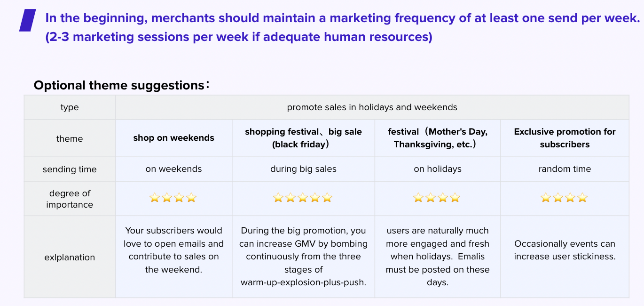
Task: Click the "sending time" row label
Action: [x=70, y=169]
